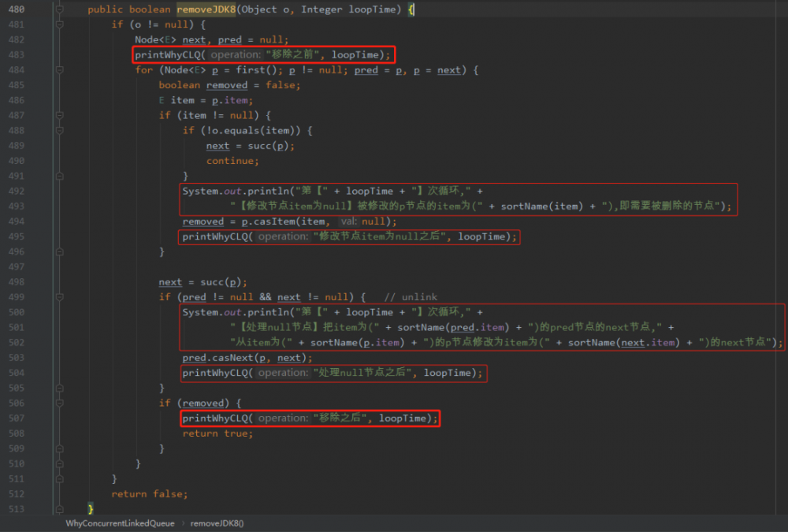
Task: Fold the for loop at line 484
Action: click(x=59, y=70)
